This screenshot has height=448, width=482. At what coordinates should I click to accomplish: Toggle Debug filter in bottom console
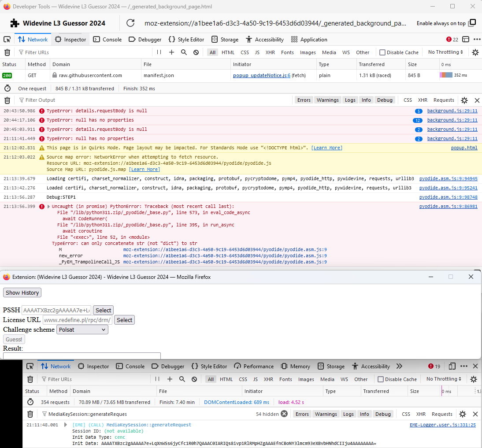point(383,414)
